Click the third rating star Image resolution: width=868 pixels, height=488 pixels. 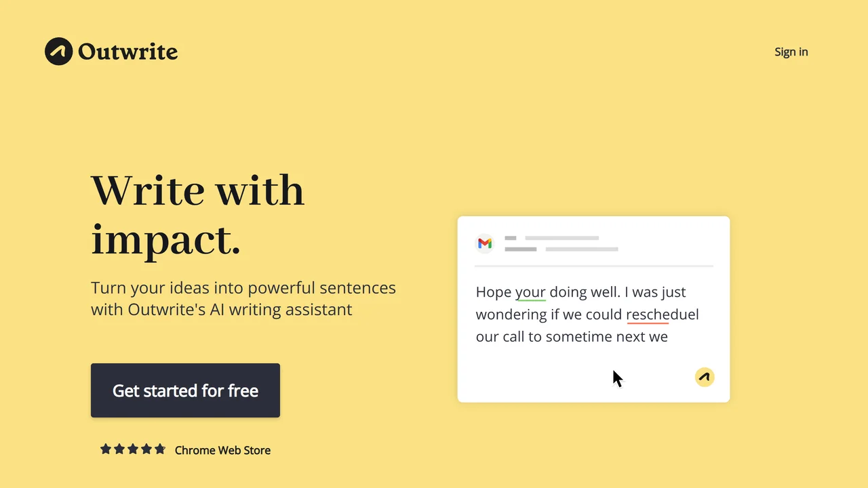coord(133,449)
